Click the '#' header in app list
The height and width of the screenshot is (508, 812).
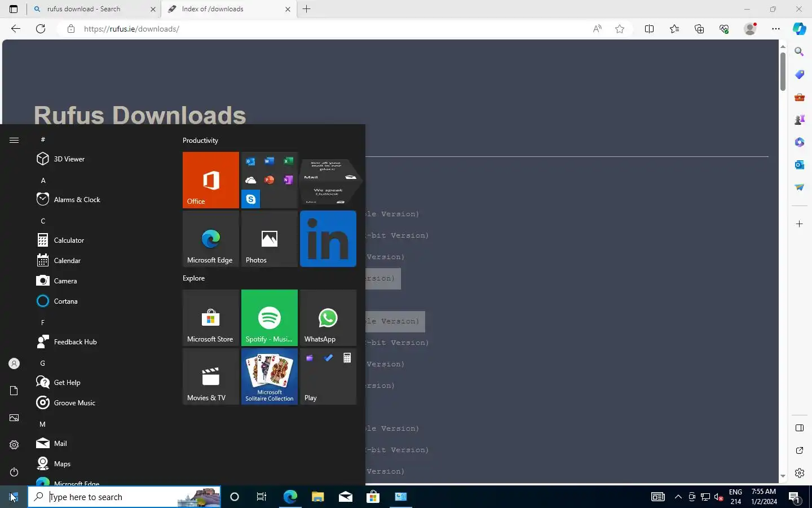click(43, 139)
